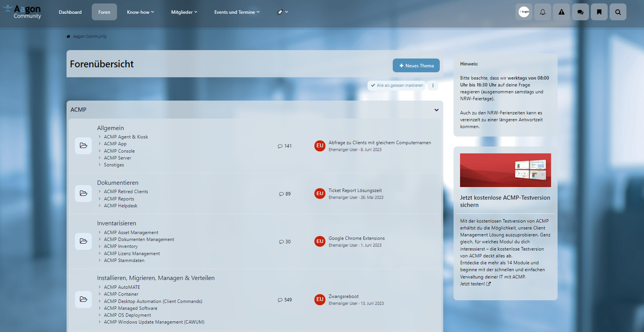
Task: Open ACMP Reports subforum
Action: click(119, 199)
